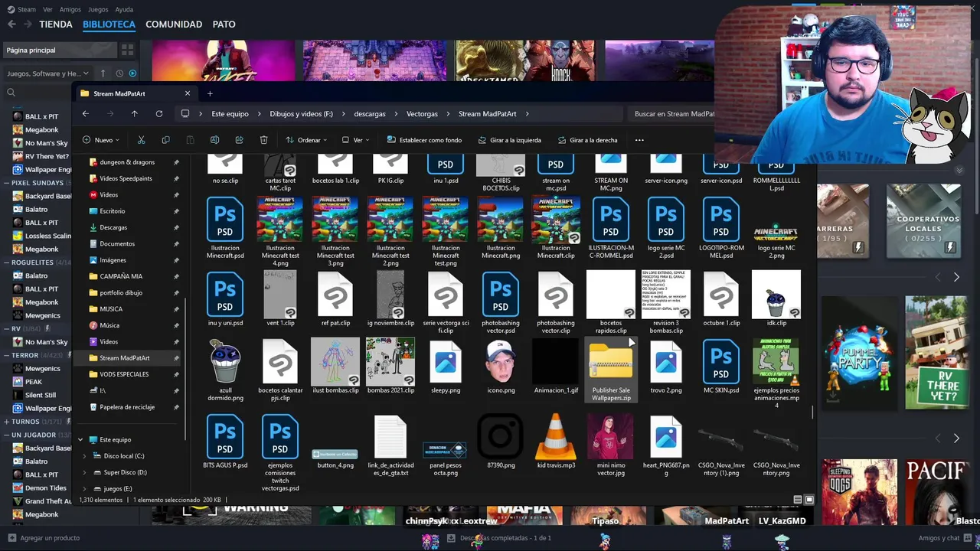
Task: Select link_de_actividades_de_gta.txt file
Action: [390, 445]
